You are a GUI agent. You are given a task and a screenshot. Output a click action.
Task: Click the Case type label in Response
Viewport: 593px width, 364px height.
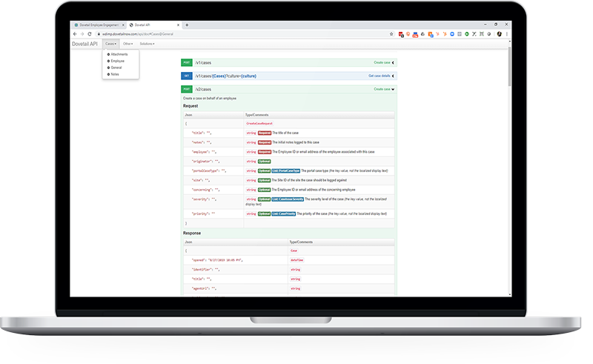(294, 251)
